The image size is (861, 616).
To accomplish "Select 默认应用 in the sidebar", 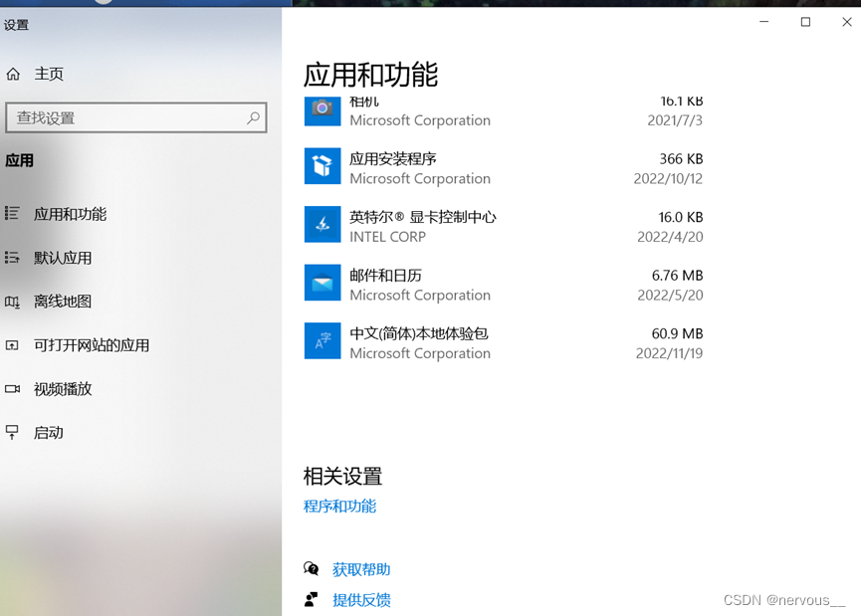I will click(63, 258).
